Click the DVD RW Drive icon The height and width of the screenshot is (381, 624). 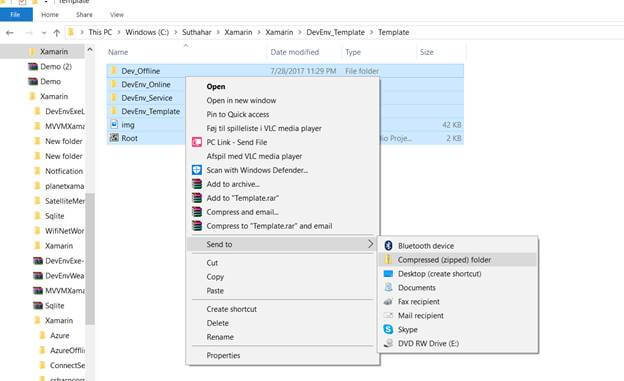point(388,343)
